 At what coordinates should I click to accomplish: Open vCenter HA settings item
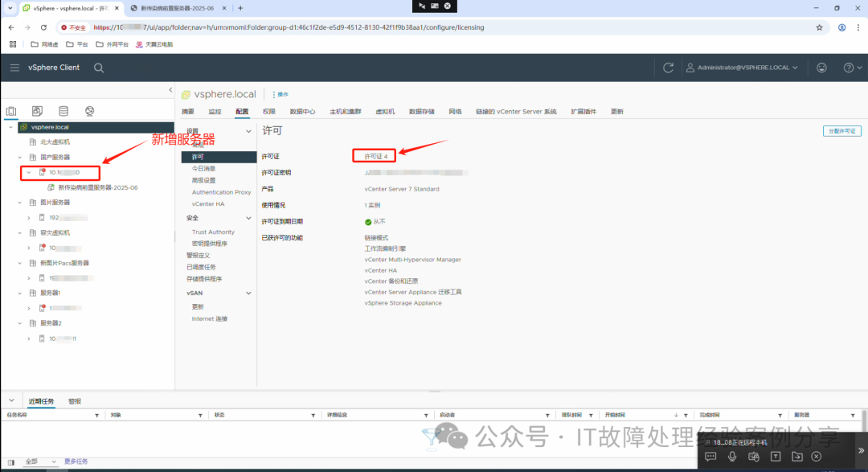click(x=208, y=204)
